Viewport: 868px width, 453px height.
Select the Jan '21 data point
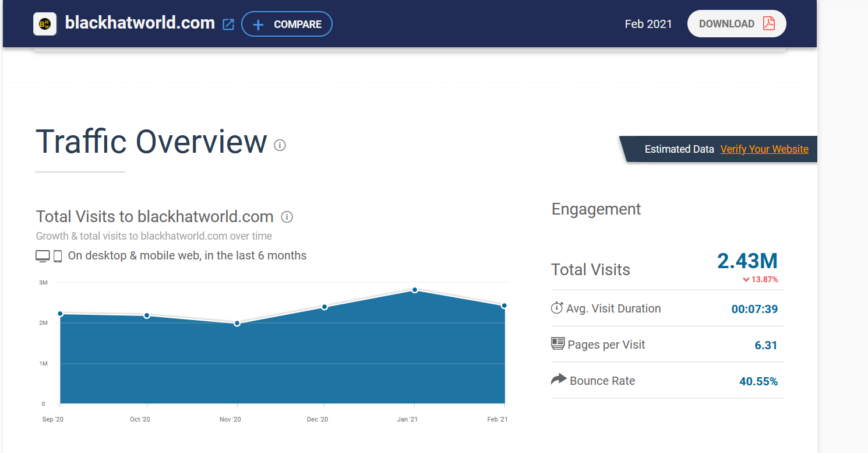pyautogui.click(x=415, y=290)
